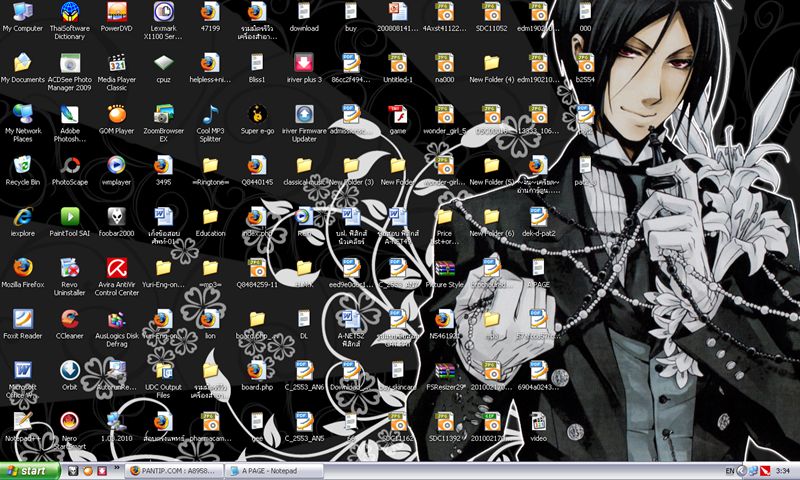Launch iexplore browser icon
Image resolution: width=800 pixels, height=480 pixels.
pos(22,217)
